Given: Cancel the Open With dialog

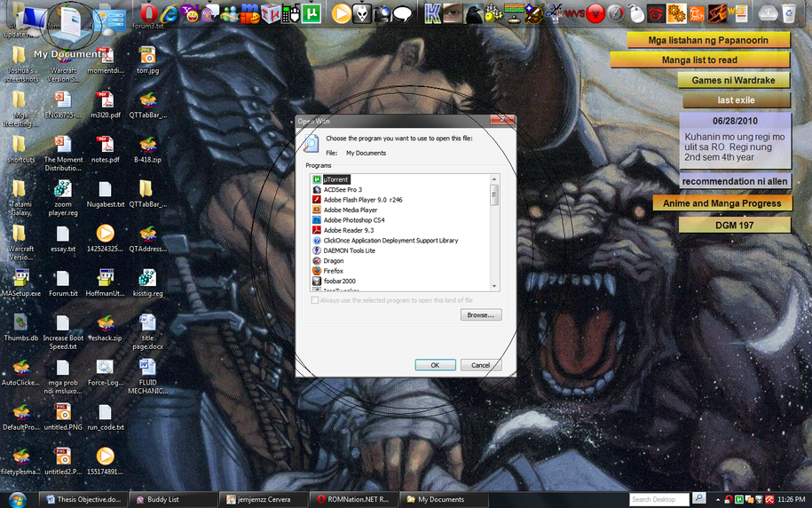Looking at the screenshot, I should pos(481,365).
